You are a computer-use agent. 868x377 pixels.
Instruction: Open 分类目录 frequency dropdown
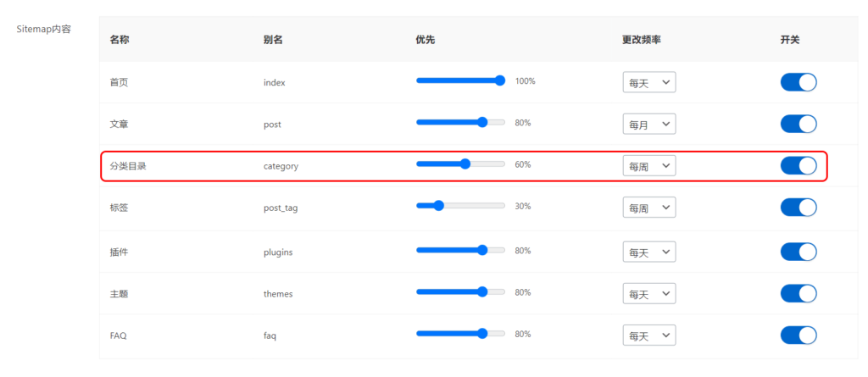[648, 166]
